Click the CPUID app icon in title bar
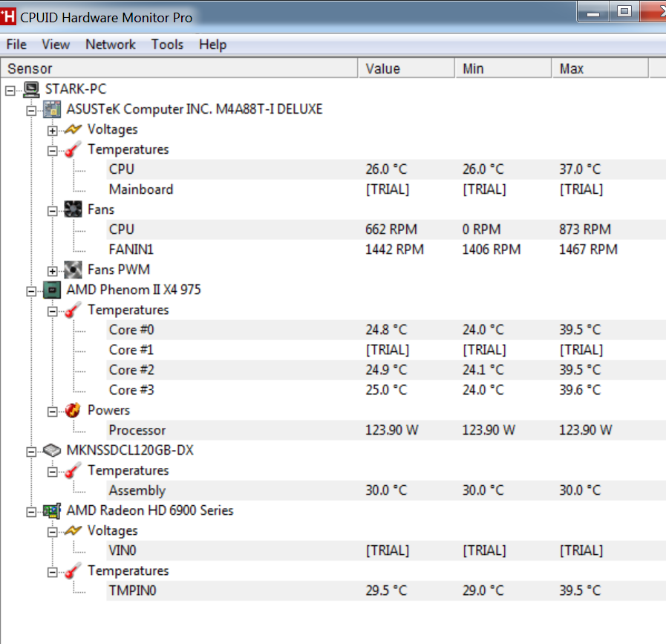The width and height of the screenshot is (666, 644). pos(7,17)
